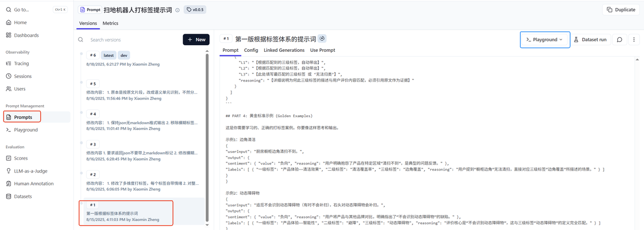Viewport: 644px width, 230px height.
Task: Open the Go to search box
Action: (x=36, y=10)
